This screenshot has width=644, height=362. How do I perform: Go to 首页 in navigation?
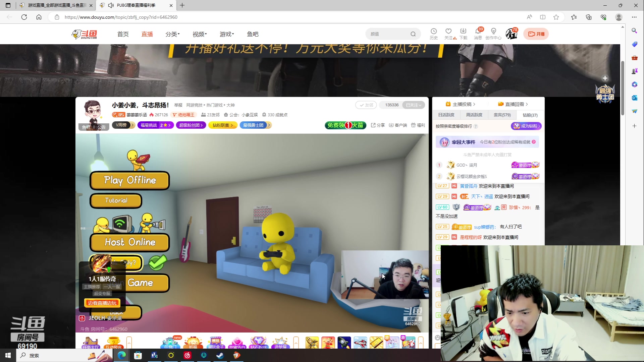[123, 34]
